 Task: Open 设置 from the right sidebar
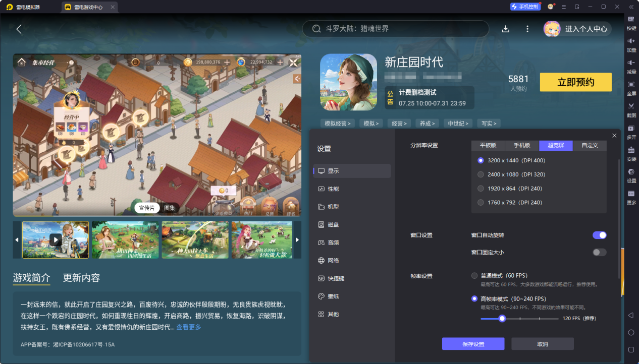(631, 175)
